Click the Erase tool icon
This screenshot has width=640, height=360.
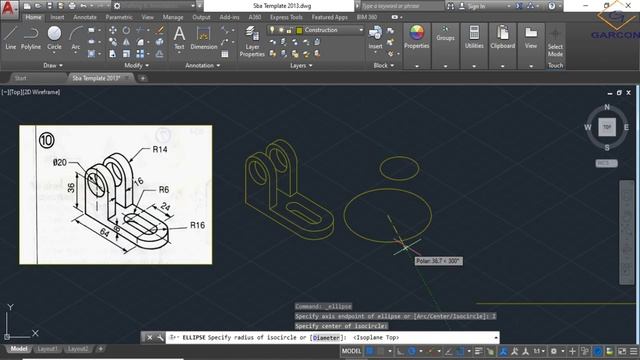pos(160,30)
